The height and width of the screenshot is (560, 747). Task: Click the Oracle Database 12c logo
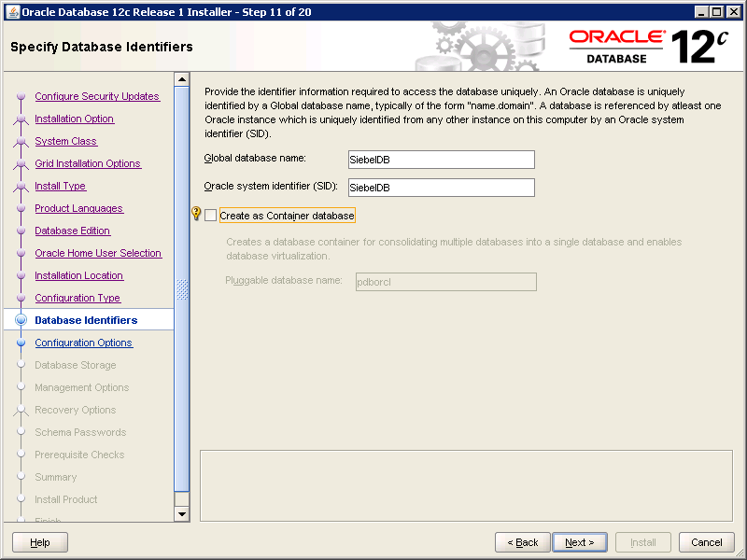[644, 46]
